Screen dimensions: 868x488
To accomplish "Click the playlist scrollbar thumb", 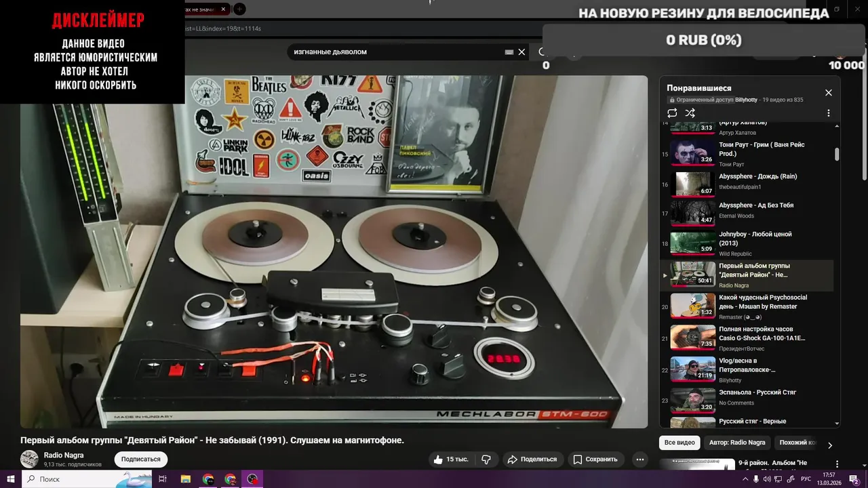I will coord(837,155).
